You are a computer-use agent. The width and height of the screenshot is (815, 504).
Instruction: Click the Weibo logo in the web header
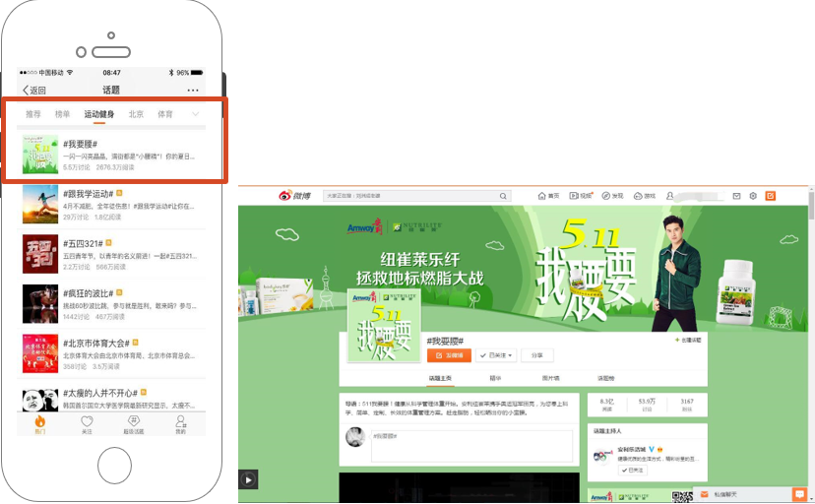294,196
